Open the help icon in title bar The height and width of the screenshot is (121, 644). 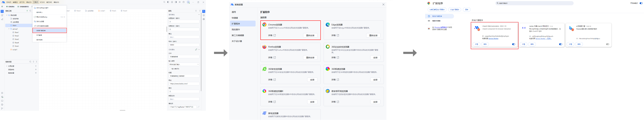pyautogui.click(x=184, y=2)
